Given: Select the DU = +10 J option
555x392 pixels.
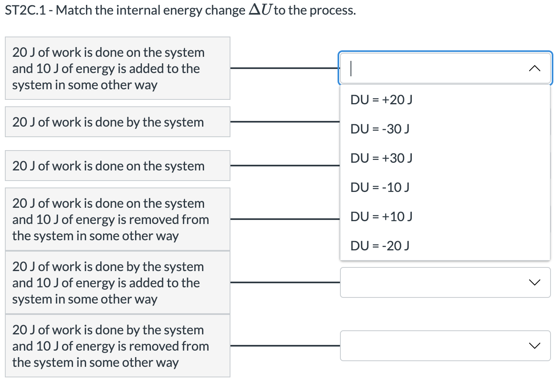Looking at the screenshot, I should click(381, 216).
